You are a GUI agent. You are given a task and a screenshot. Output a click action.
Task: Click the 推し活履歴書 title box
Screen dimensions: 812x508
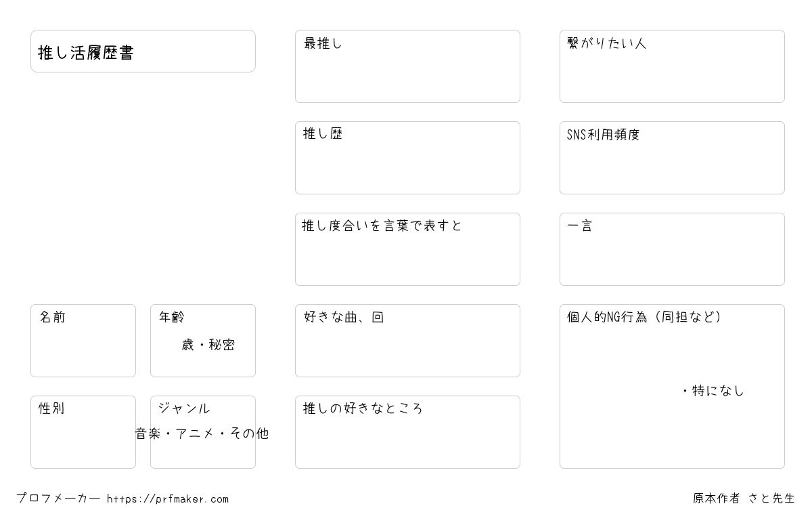tap(143, 51)
